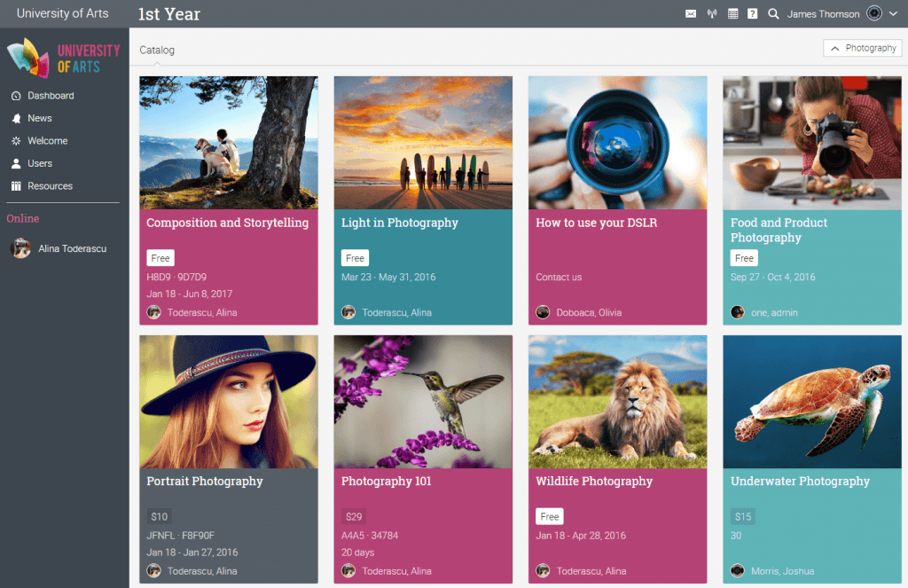
Task: Expand the user menu chevron arrow
Action: point(893,14)
